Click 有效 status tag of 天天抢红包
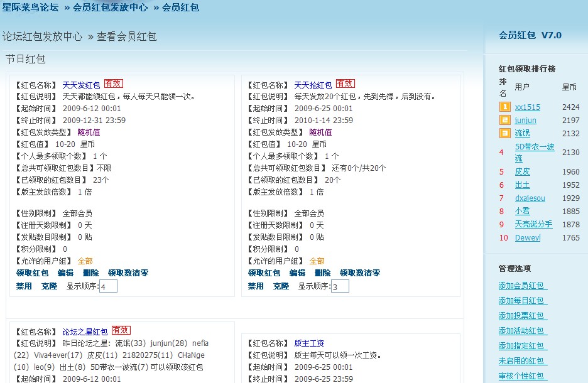Image resolution: width=588 pixels, height=383 pixels. click(x=346, y=84)
